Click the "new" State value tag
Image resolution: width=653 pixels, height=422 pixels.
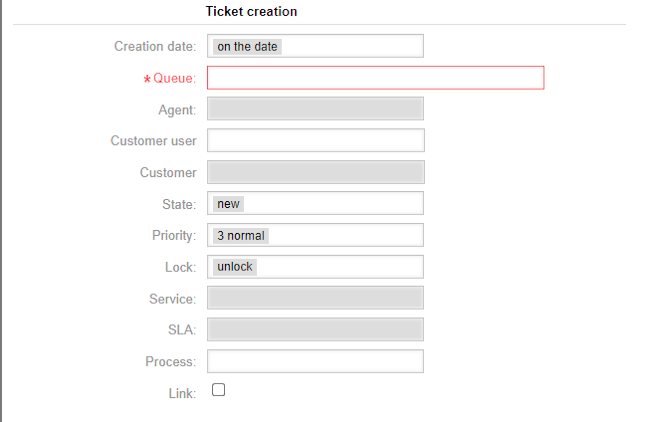coord(229,204)
